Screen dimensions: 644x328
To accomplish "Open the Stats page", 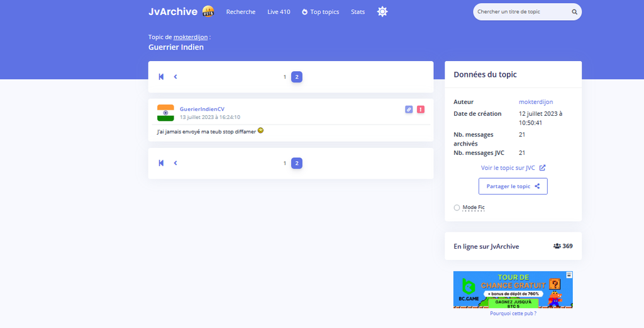I will click(358, 12).
